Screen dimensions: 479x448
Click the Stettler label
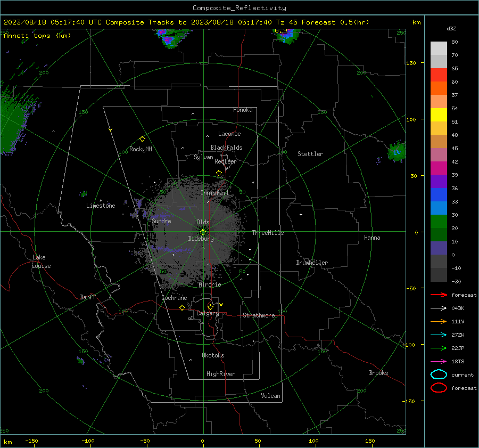click(310, 154)
